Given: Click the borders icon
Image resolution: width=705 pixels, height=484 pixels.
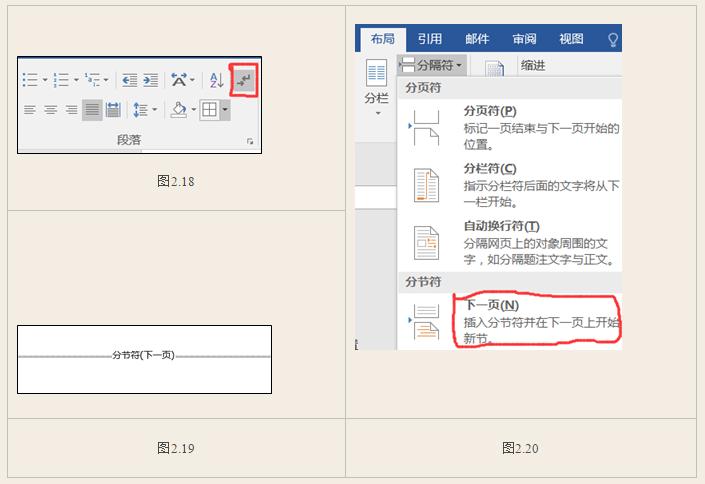Looking at the screenshot, I should click(209, 109).
